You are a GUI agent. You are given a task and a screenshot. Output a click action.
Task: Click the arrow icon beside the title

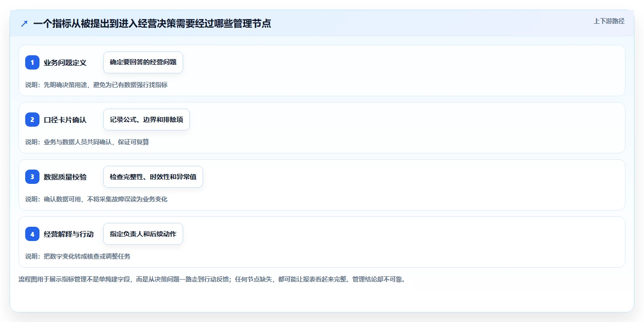tap(24, 23)
